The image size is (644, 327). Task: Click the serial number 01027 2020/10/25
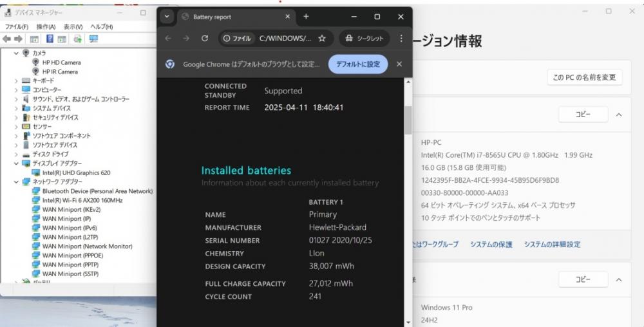point(341,241)
